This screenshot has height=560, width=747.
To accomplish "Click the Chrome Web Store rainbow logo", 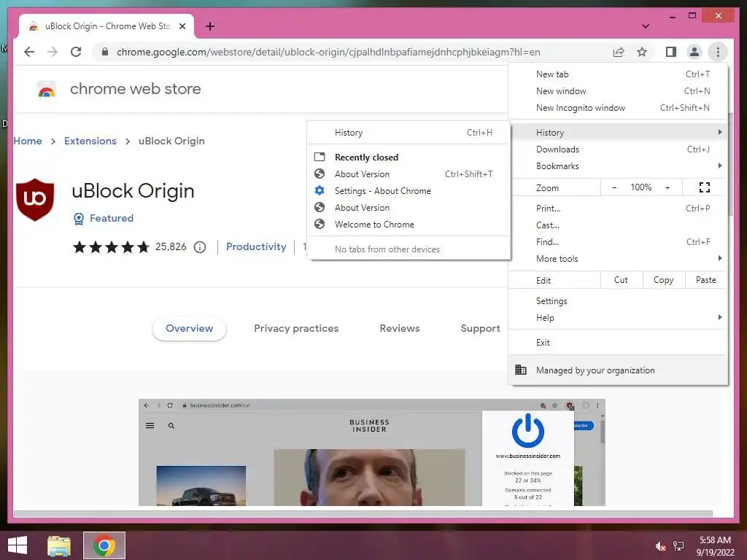I will 46,89.
